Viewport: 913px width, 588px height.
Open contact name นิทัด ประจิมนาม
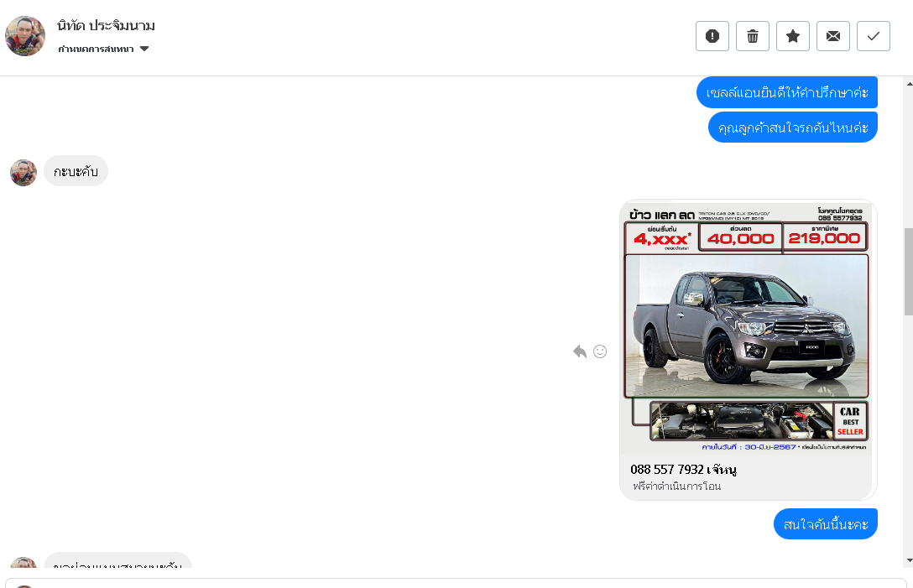coord(106,26)
